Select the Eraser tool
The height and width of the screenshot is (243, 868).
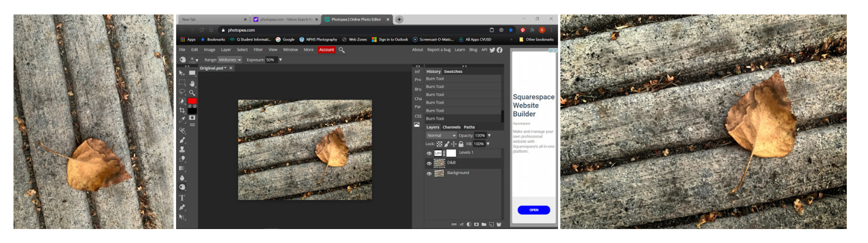click(182, 159)
